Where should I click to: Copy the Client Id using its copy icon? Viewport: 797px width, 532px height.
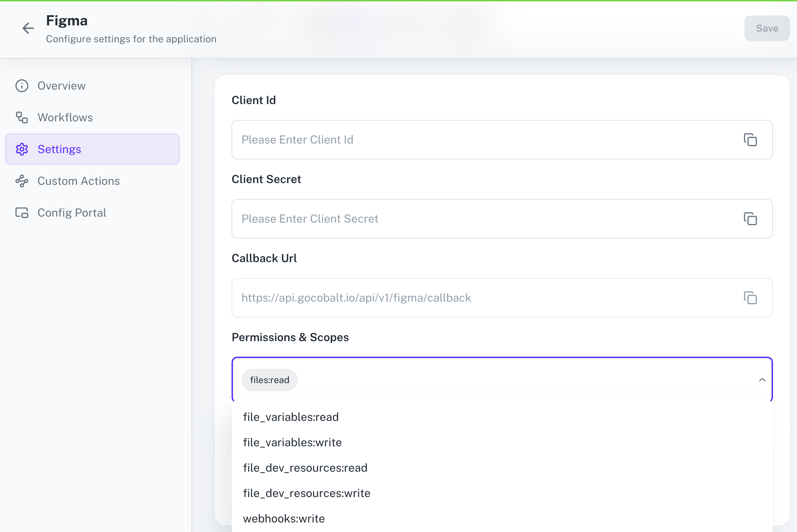[750, 140]
